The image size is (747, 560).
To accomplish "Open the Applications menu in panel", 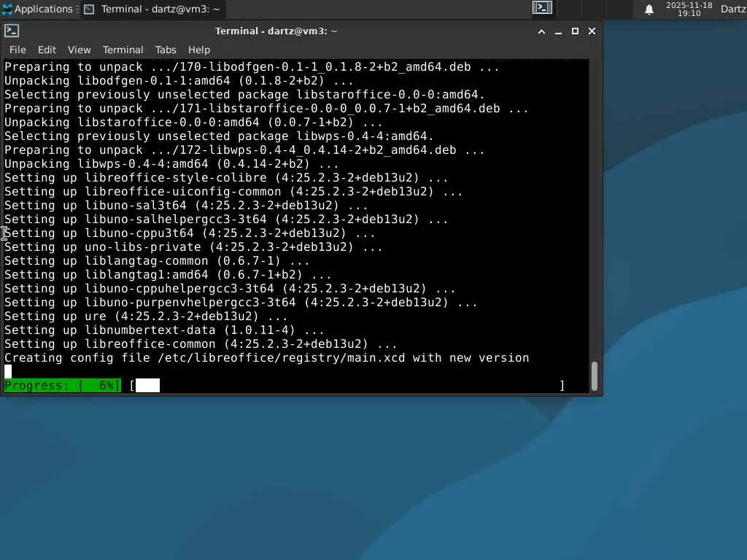I will pos(40,9).
